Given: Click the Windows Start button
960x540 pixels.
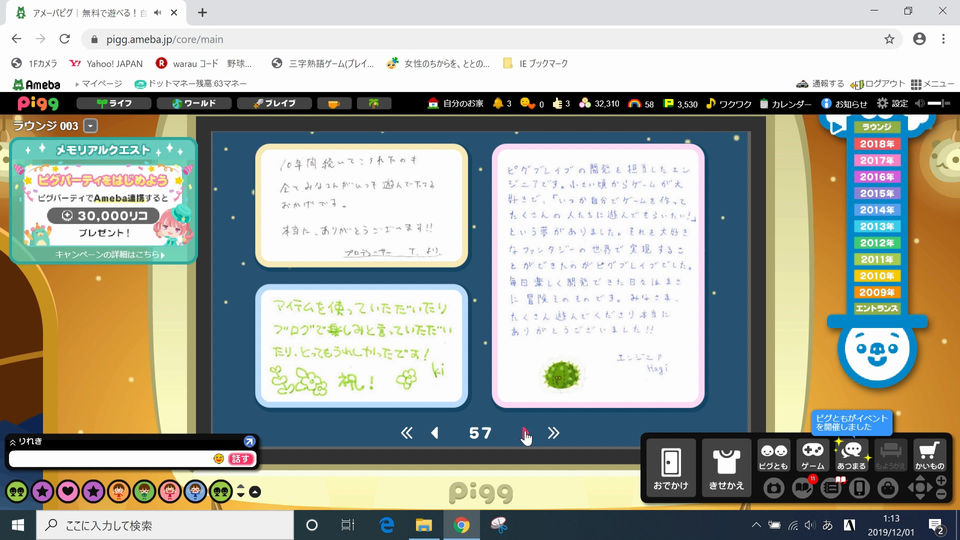Looking at the screenshot, I should pyautogui.click(x=18, y=525).
